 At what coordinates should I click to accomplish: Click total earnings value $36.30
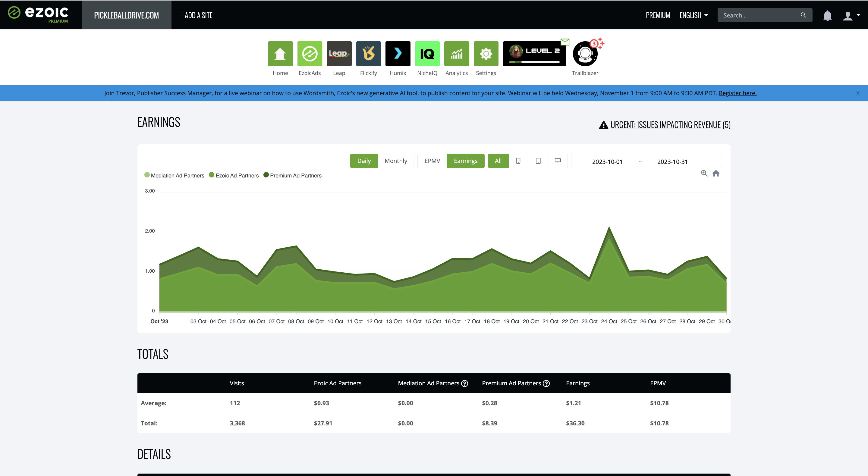tap(575, 424)
